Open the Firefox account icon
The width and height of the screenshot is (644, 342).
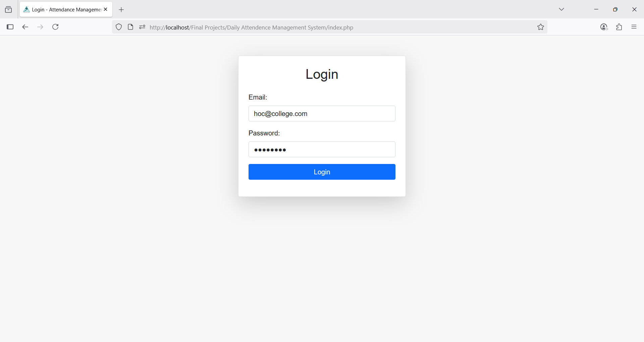[x=604, y=27]
